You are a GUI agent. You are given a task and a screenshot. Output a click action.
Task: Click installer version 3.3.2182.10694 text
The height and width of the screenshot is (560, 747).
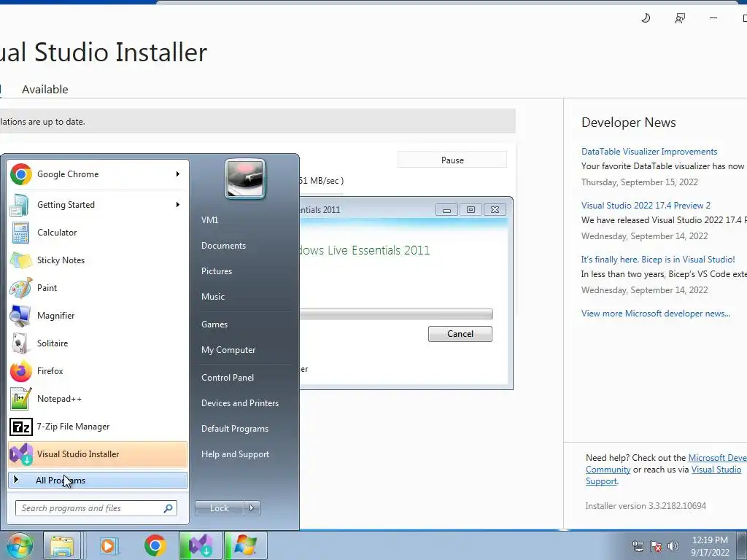[x=646, y=506]
